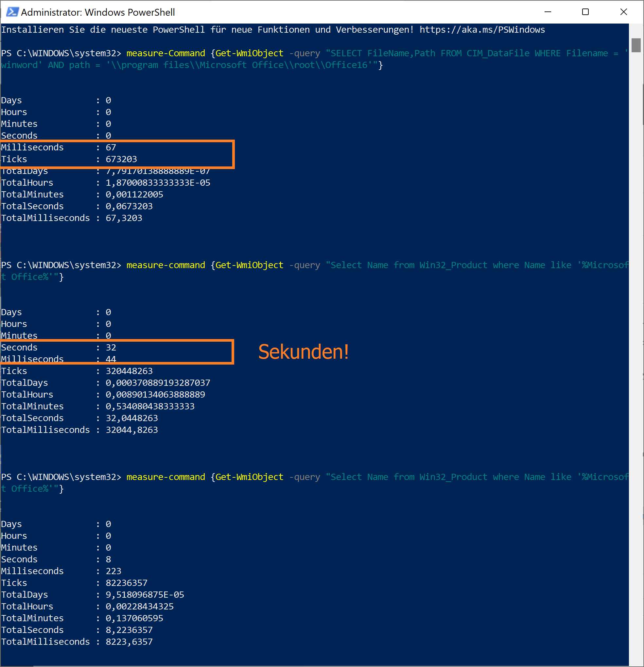This screenshot has height=667, width=644.
Task: Maximize the PowerShell window
Action: [x=585, y=12]
